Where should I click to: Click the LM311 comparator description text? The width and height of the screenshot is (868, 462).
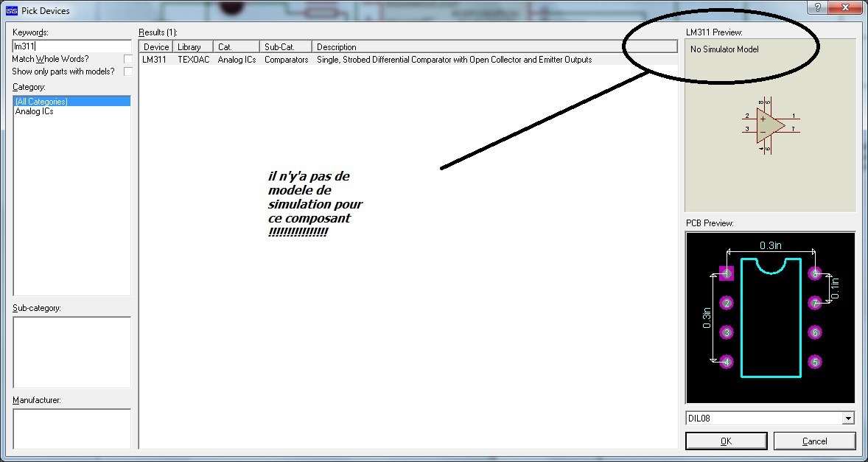click(455, 60)
